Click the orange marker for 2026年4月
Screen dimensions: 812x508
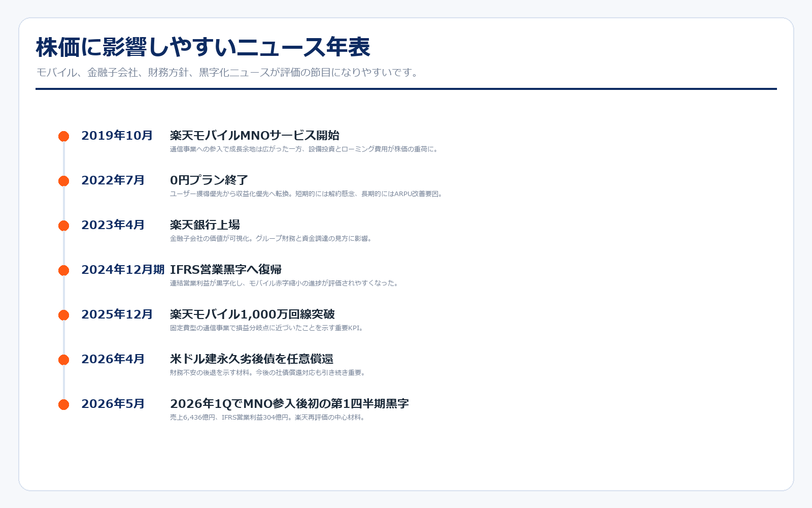tap(63, 360)
